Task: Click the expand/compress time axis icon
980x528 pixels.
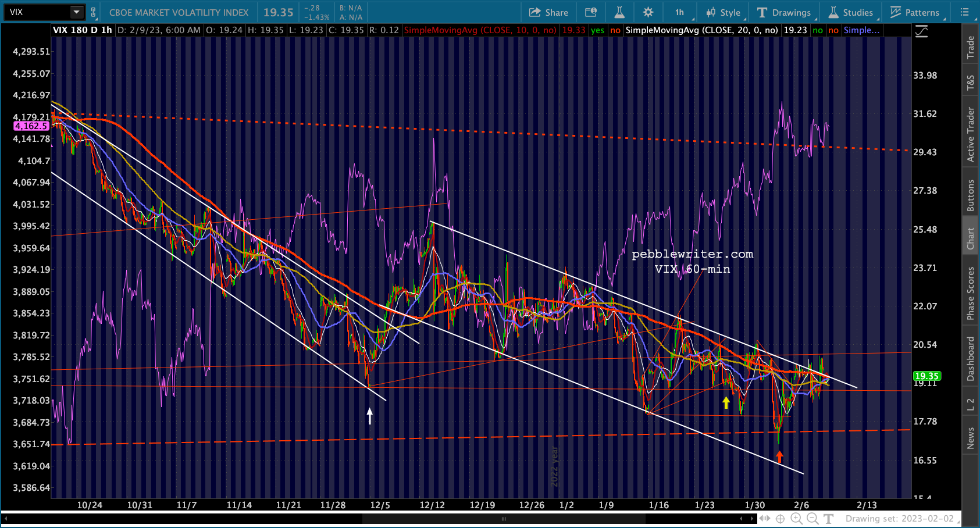Action: (765, 519)
